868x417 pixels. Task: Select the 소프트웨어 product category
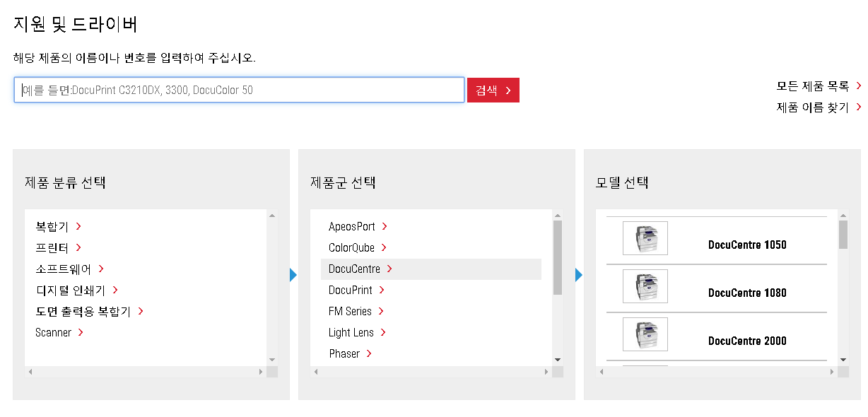coord(63,269)
